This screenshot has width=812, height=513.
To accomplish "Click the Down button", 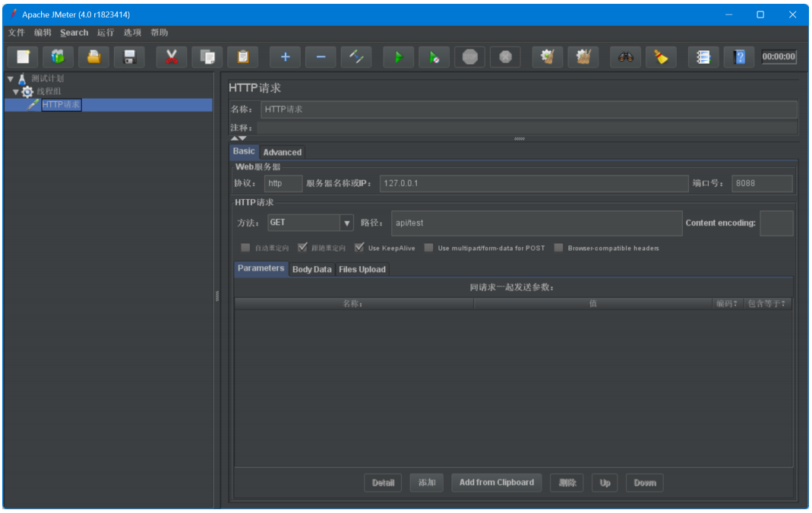I will [x=645, y=483].
